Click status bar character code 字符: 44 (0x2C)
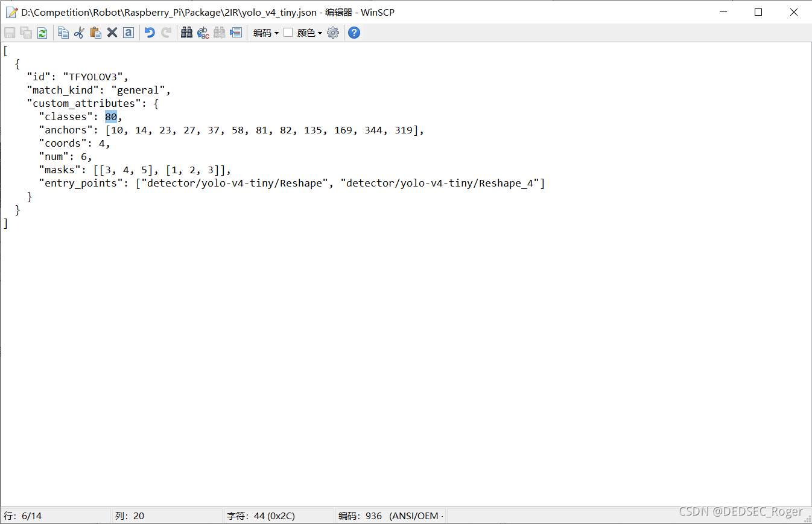 click(261, 516)
